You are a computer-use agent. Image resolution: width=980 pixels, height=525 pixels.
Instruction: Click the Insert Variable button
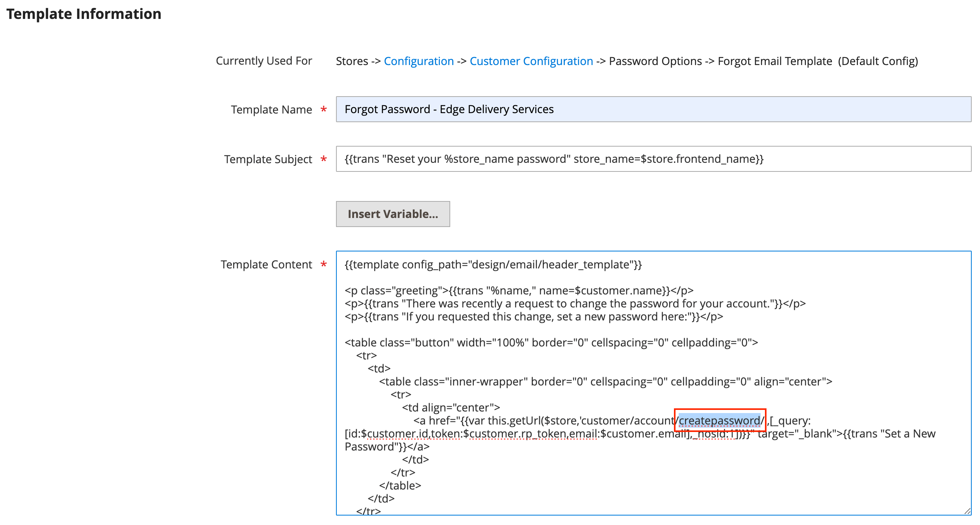pos(392,214)
